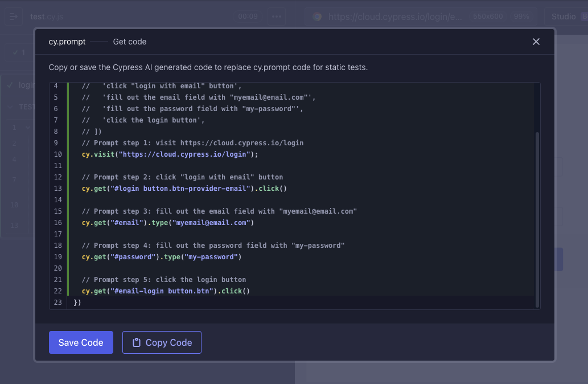Select the Get code step label
This screenshot has height=384, width=588.
coord(129,42)
